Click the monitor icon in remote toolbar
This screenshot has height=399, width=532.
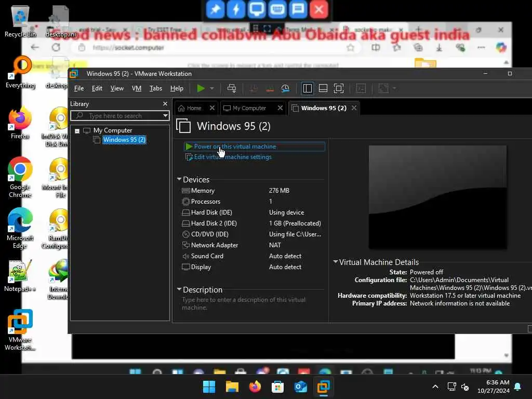(257, 9)
